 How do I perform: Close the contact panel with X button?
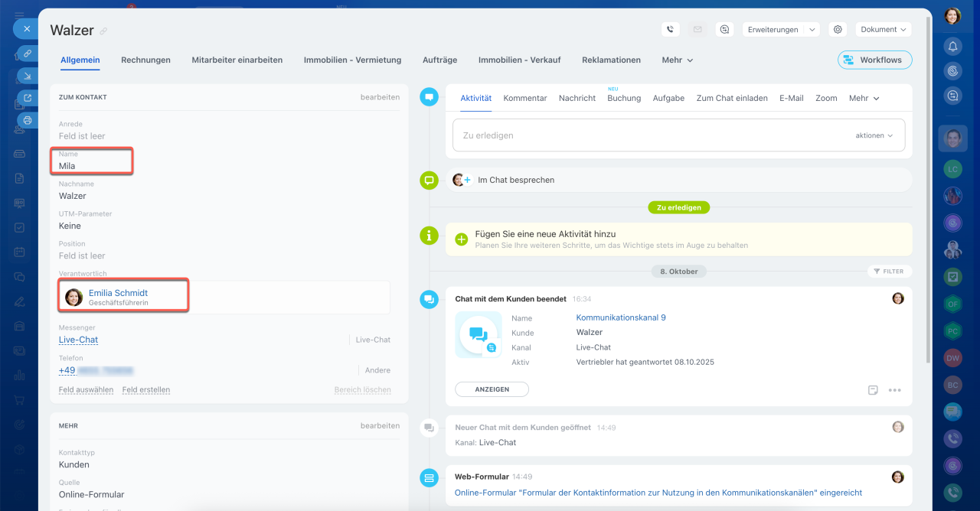[26, 28]
